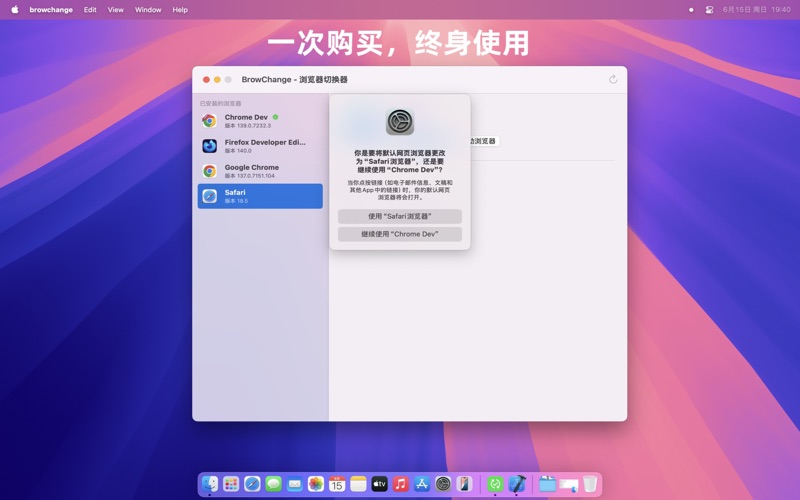Viewport: 800px width, 500px height.
Task: Click partially hidden 浏览器 button behind dialog
Action: 484,141
